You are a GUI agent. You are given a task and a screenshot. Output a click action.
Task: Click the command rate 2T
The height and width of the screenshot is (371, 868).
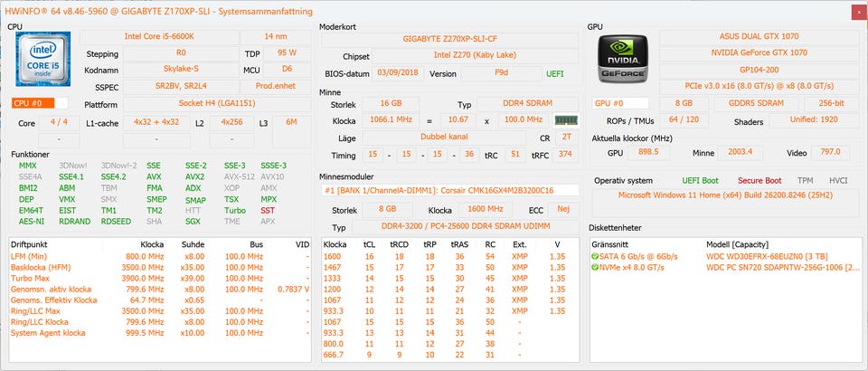[566, 138]
